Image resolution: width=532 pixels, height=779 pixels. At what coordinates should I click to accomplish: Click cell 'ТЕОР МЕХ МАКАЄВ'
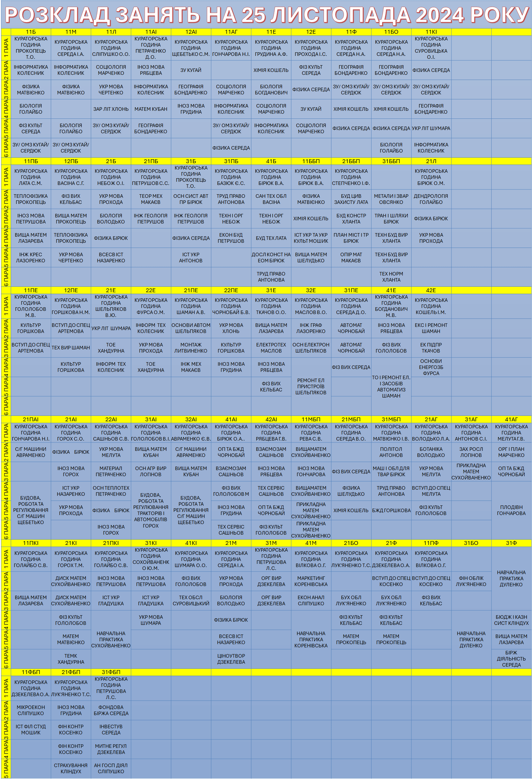point(151,199)
